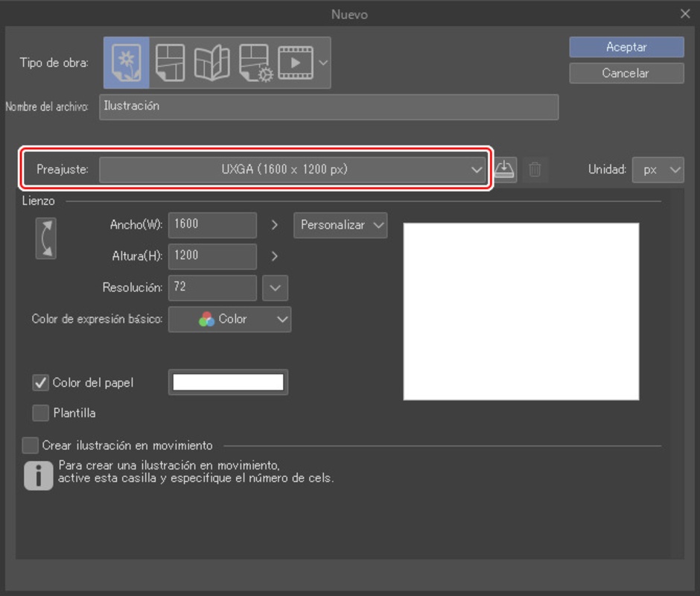Click the Lienzo section label
The image size is (700, 596).
pos(39,201)
